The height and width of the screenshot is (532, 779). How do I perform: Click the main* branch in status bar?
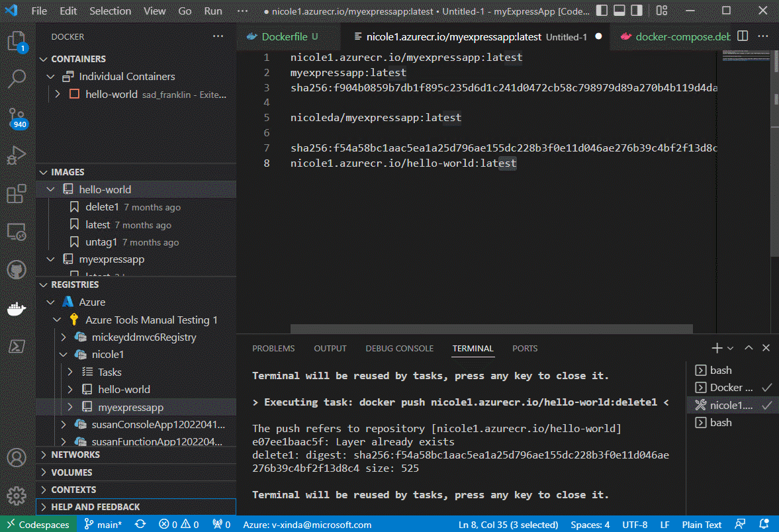[103, 524]
